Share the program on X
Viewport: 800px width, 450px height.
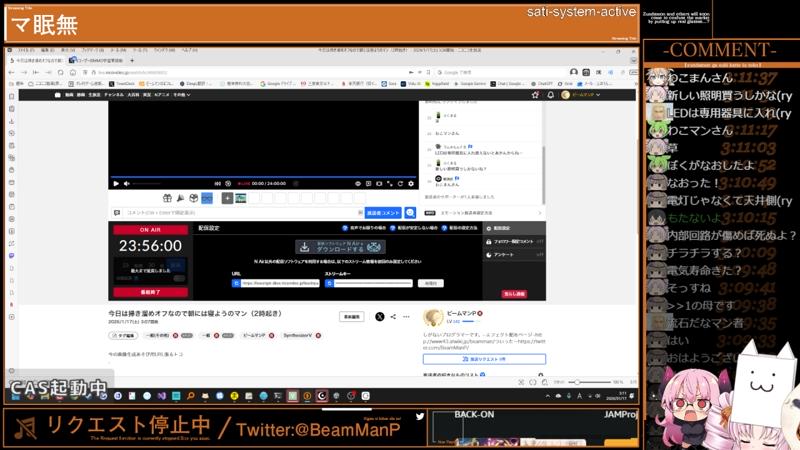tap(380, 317)
